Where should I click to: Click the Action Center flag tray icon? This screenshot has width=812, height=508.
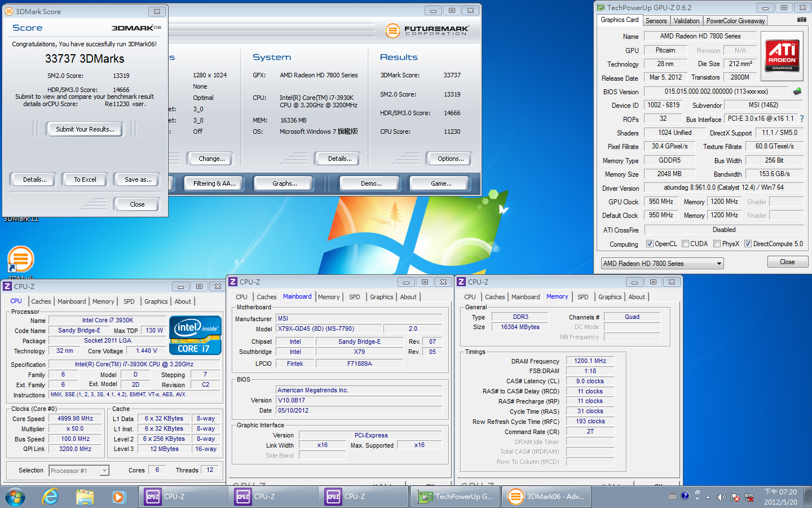(x=735, y=497)
